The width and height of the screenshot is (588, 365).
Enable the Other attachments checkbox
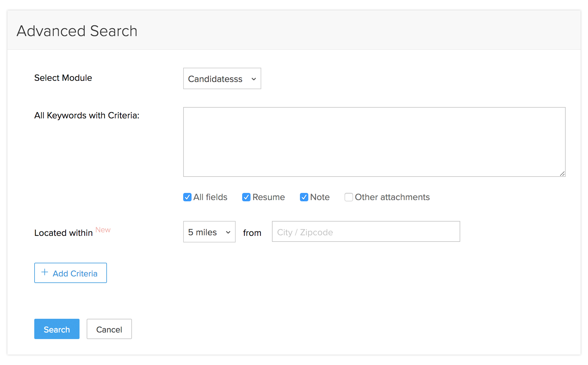click(349, 197)
